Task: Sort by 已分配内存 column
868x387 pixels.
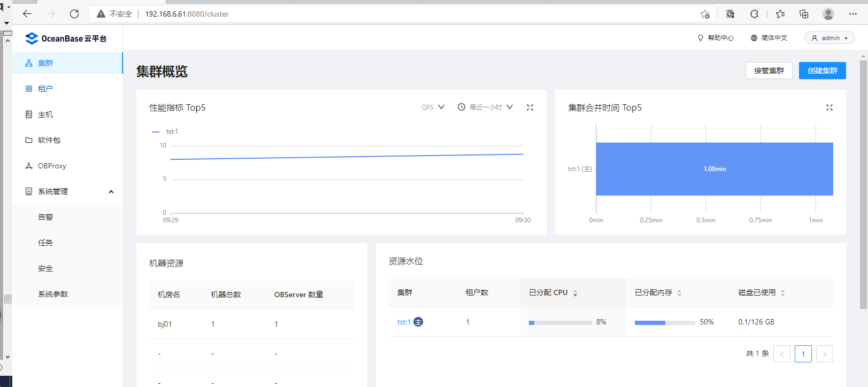Action: [679, 293]
